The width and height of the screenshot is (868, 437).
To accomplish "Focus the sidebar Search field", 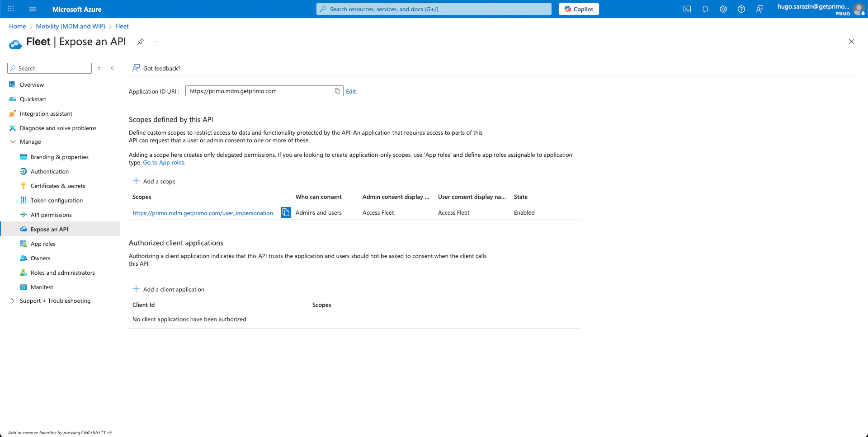I will click(x=50, y=68).
